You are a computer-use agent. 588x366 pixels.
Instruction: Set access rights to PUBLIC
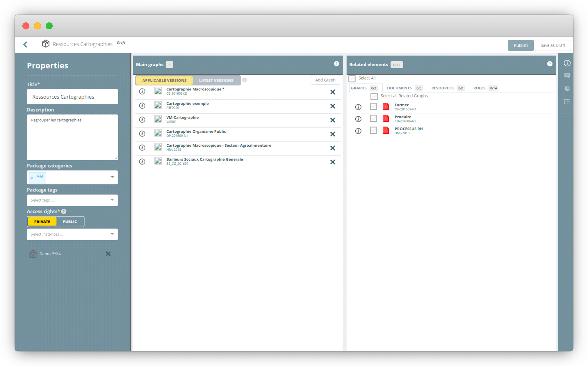point(70,222)
